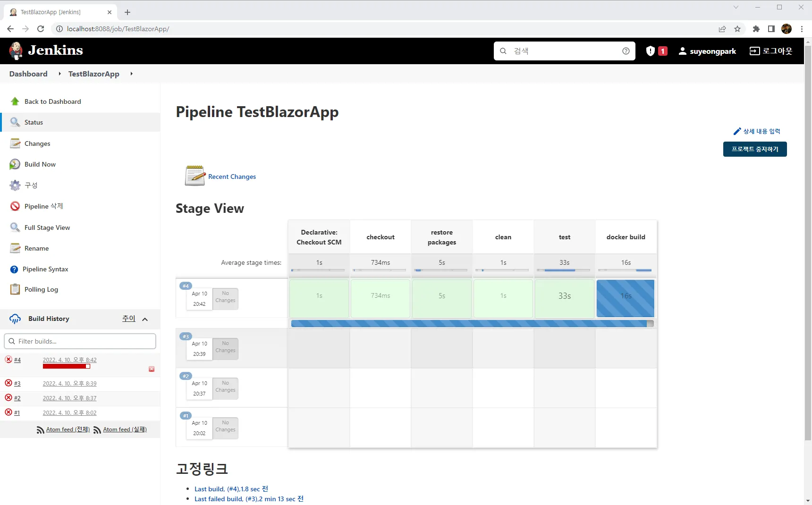Click the Status magnifier icon in sidebar

pos(15,122)
